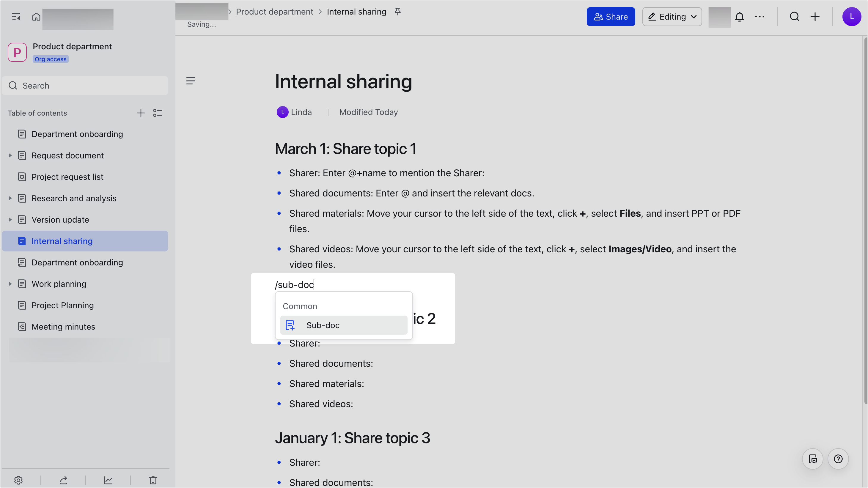Select Internal sharing in the sidebar

[x=85, y=241]
